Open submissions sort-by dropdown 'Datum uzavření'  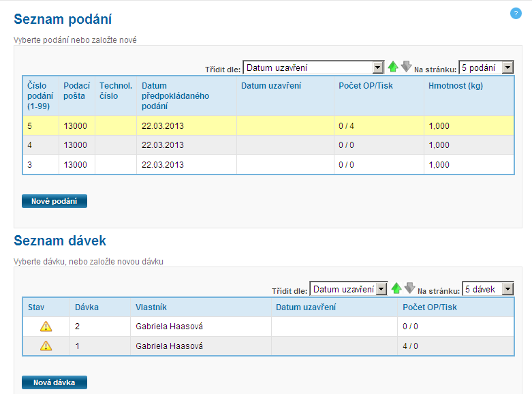pos(313,67)
